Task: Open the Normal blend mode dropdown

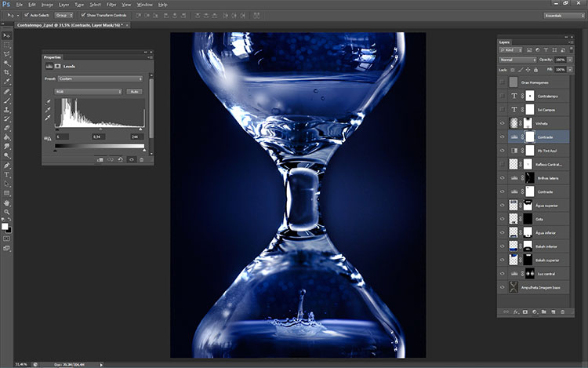Action: [518, 60]
